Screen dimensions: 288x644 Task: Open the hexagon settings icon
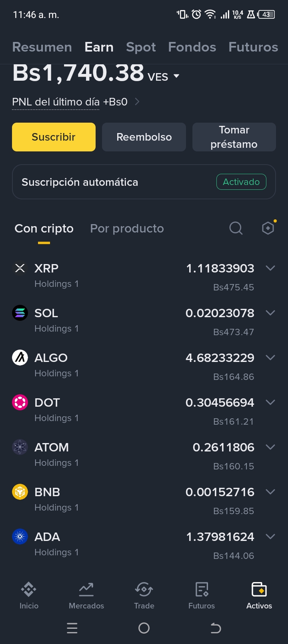(268, 228)
